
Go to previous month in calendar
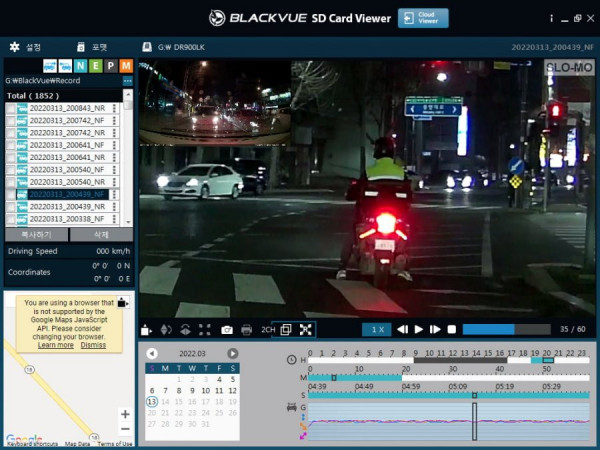152,353
